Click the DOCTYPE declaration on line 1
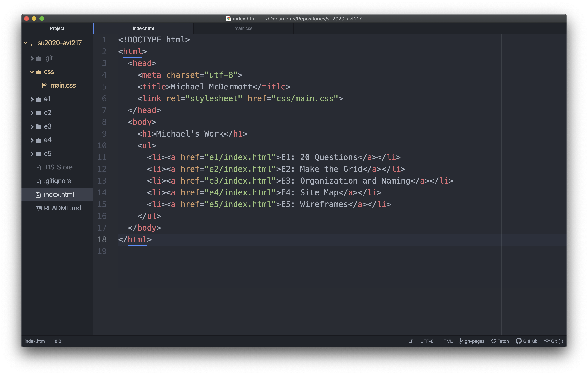588x375 pixels. [x=154, y=40]
